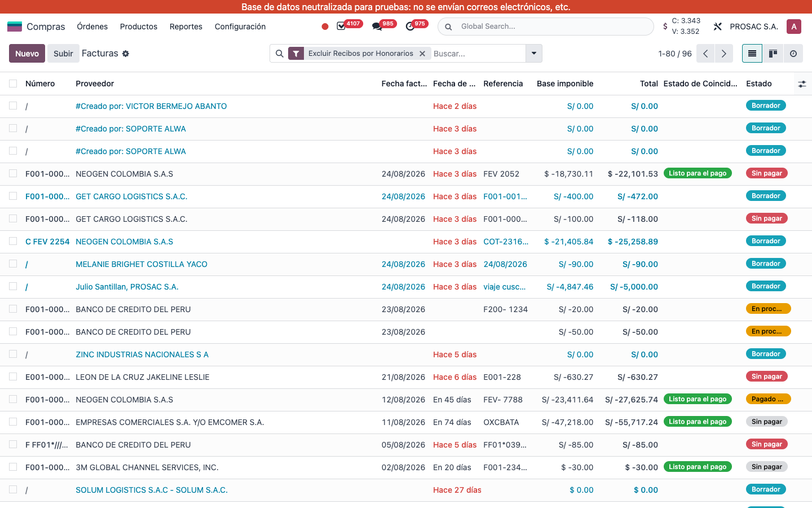The height and width of the screenshot is (508, 812).
Task: Check the FEV 2052 NEOGEN COLOMBIA row
Action: [13, 173]
